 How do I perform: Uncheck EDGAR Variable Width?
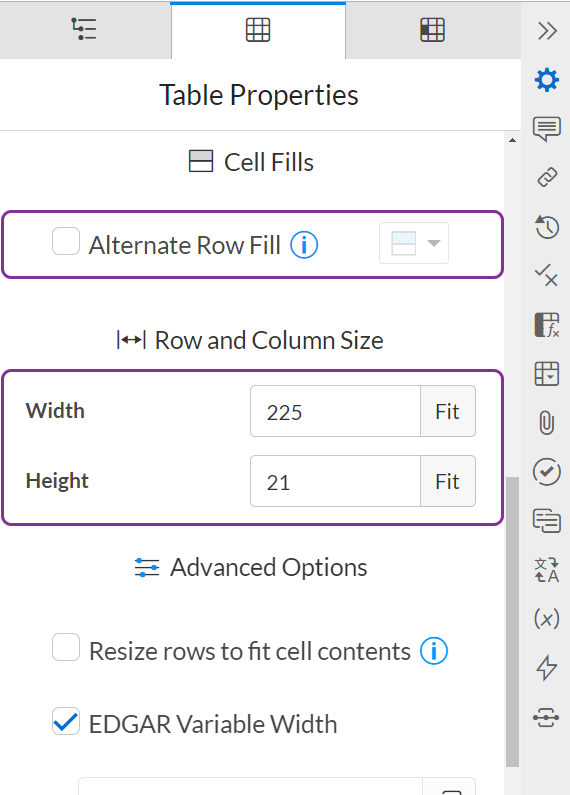(x=66, y=721)
